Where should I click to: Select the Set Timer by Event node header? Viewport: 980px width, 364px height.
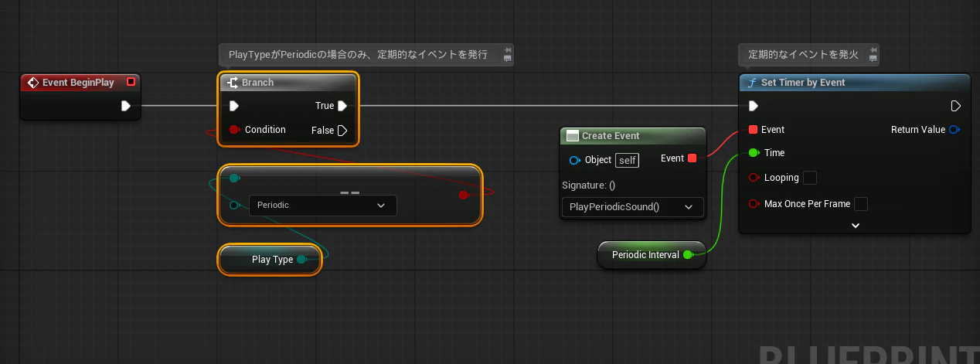point(854,82)
